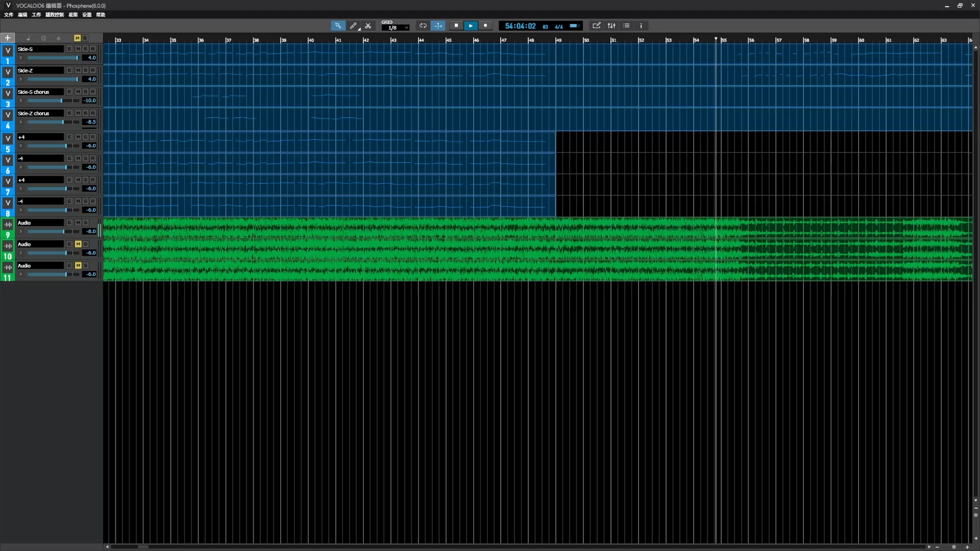Open effects E button on Side-S track
The image size is (980, 551).
(x=69, y=49)
